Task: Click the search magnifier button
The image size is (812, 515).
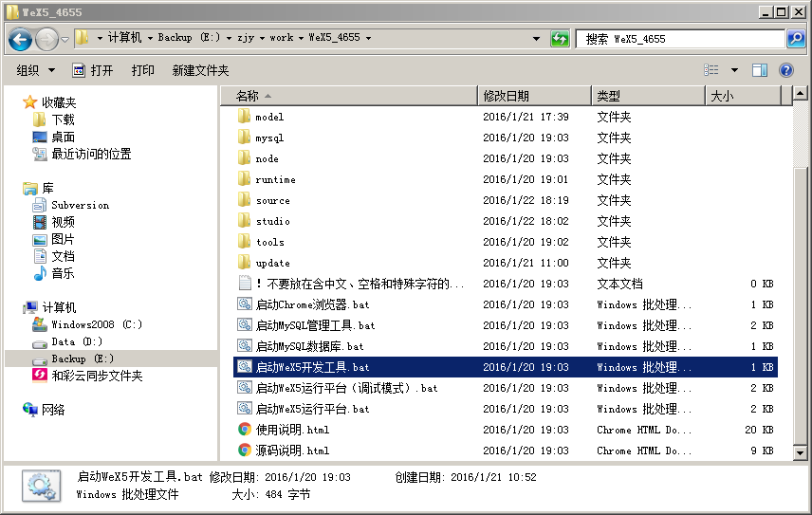Action: tap(796, 38)
